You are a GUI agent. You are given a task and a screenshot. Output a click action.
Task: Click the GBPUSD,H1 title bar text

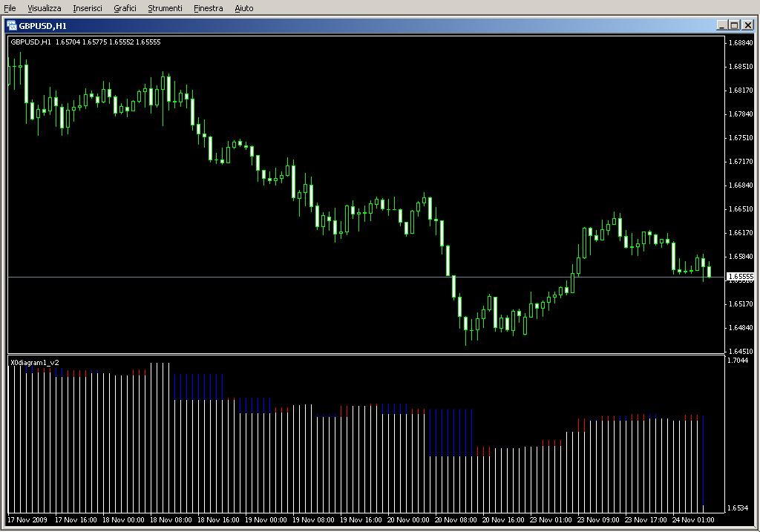[x=42, y=26]
